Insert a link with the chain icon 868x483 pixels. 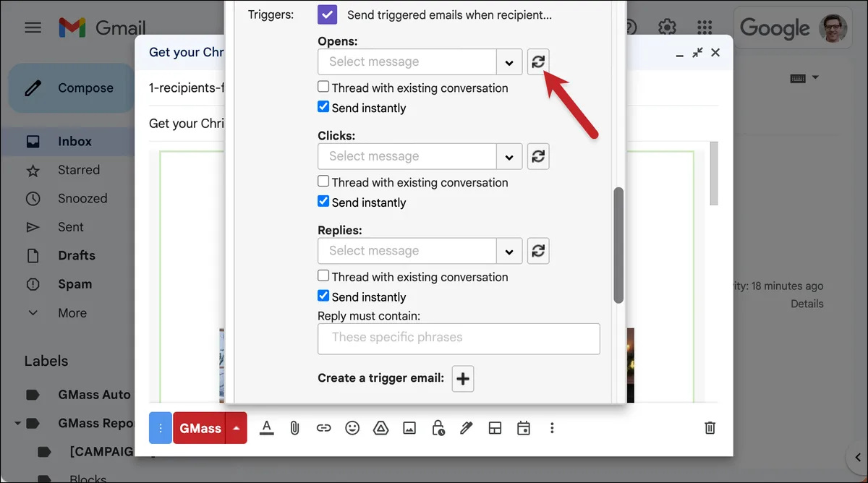point(323,428)
